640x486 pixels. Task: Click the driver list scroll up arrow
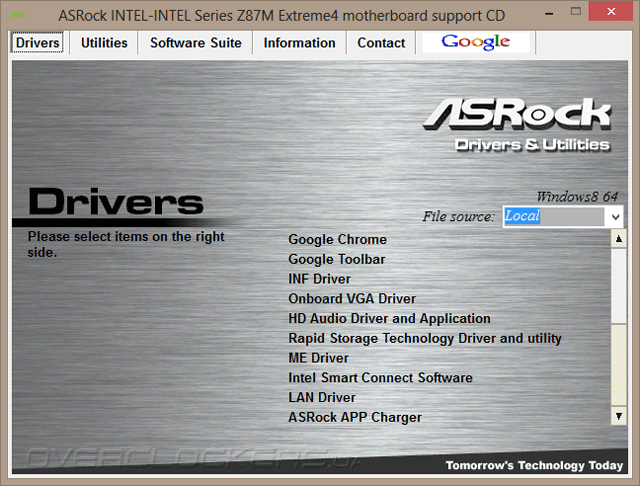[x=619, y=239]
